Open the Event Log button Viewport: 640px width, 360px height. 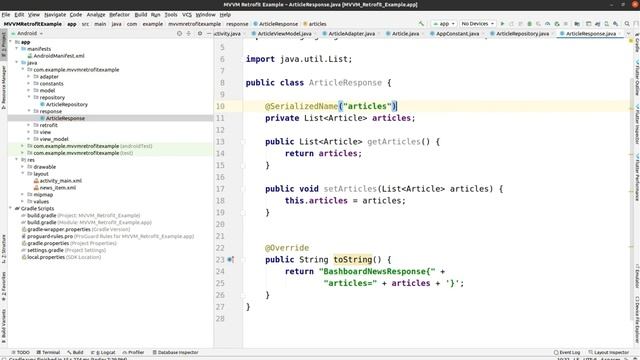point(567,352)
